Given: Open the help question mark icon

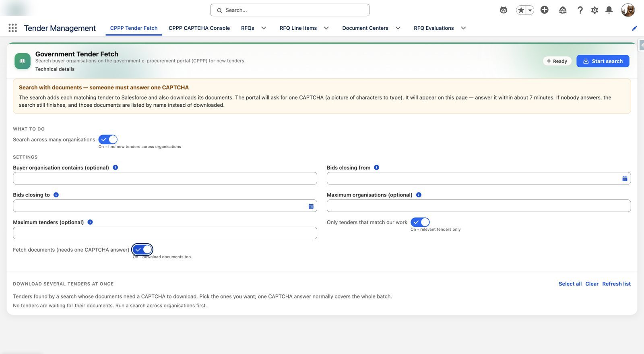Looking at the screenshot, I should [580, 10].
